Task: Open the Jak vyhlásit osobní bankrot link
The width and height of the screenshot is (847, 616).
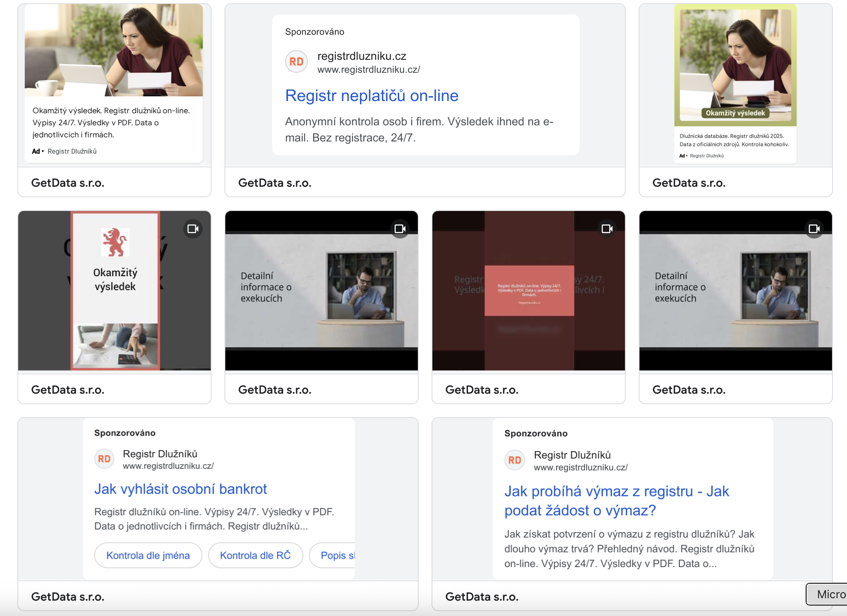Action: (180, 489)
